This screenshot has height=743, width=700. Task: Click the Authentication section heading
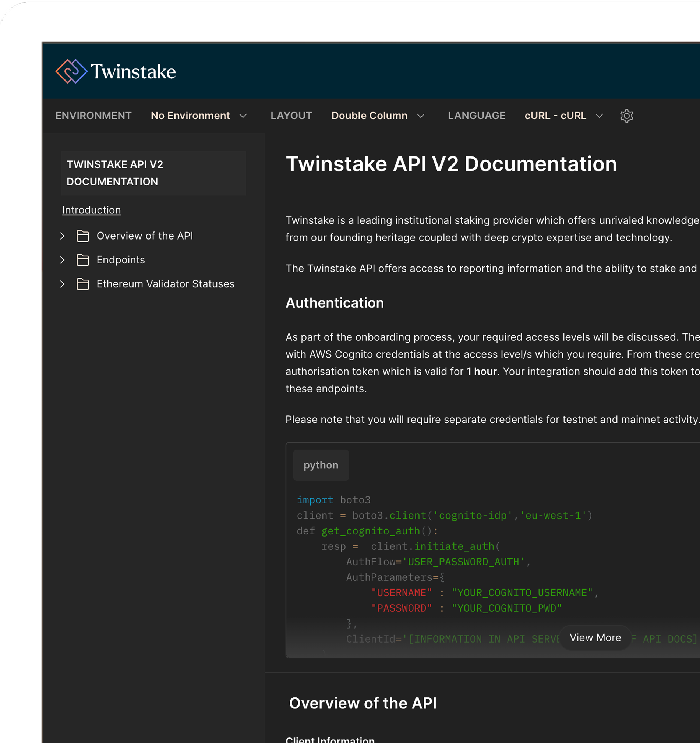pyautogui.click(x=335, y=303)
